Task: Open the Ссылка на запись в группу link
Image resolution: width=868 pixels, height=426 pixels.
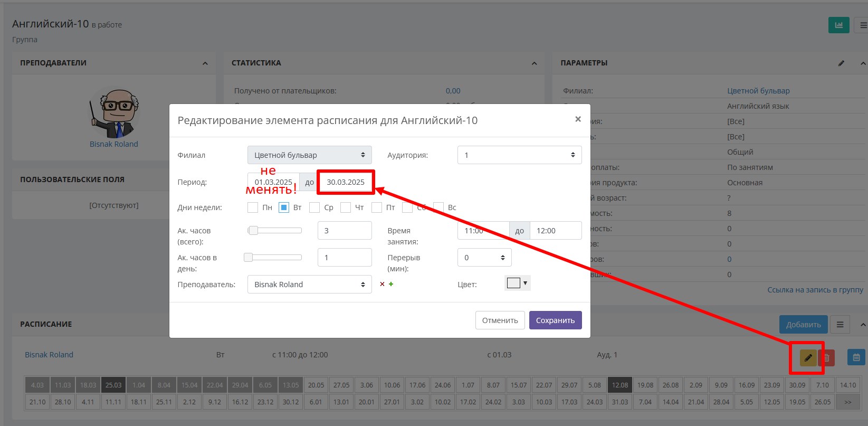Action: tap(815, 290)
